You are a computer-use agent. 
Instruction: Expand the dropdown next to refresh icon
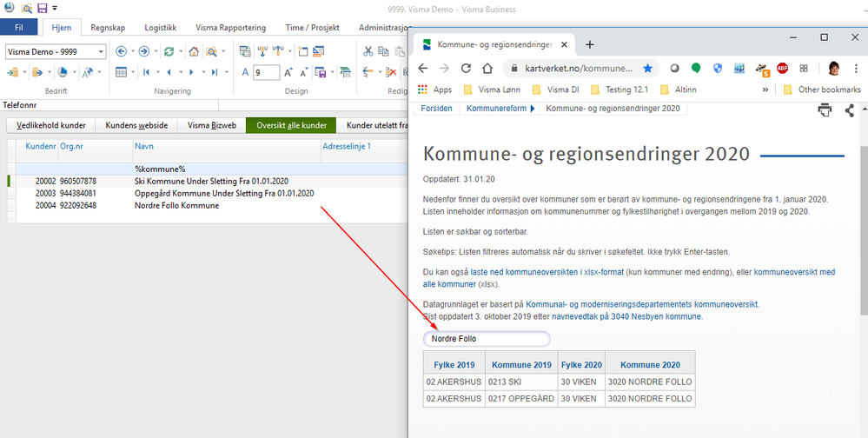pyautogui.click(x=181, y=51)
